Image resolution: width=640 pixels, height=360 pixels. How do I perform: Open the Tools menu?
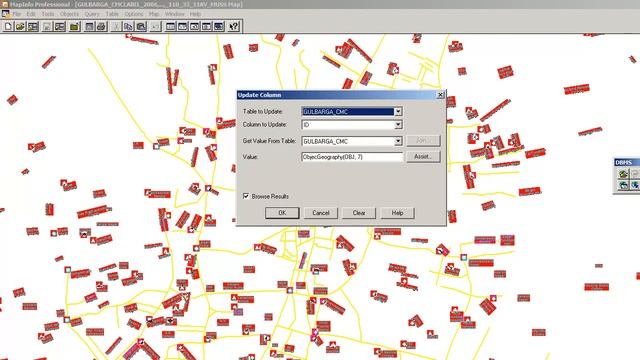coord(48,14)
